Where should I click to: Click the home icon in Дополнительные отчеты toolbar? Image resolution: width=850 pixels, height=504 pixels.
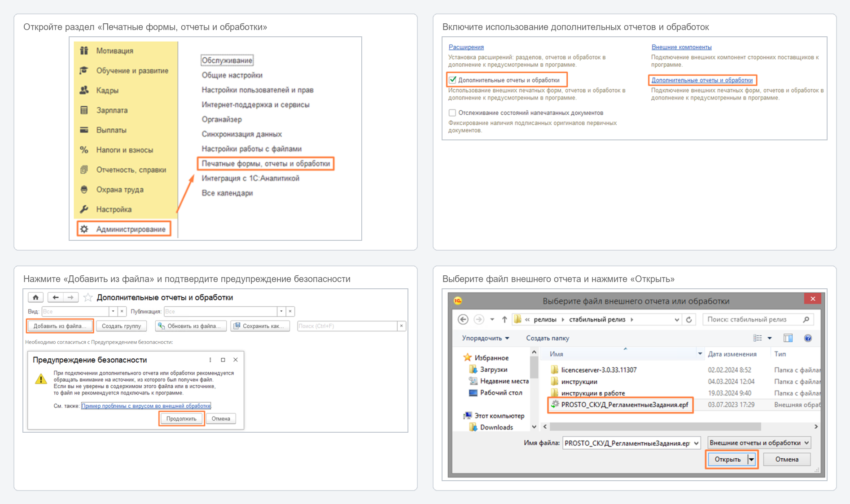tap(35, 297)
